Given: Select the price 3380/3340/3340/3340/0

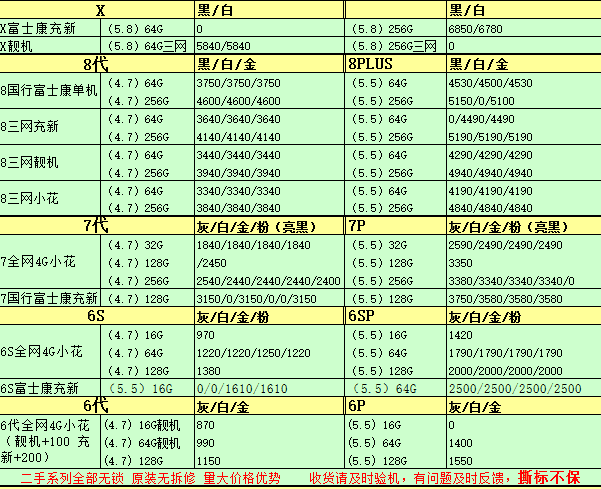Looking at the screenshot, I should [x=511, y=281].
